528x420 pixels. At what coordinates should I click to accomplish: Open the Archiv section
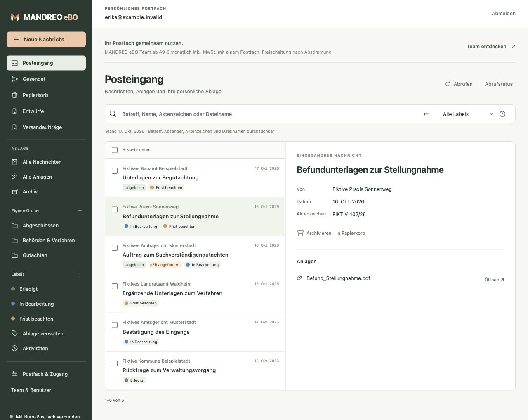[x=46, y=191]
